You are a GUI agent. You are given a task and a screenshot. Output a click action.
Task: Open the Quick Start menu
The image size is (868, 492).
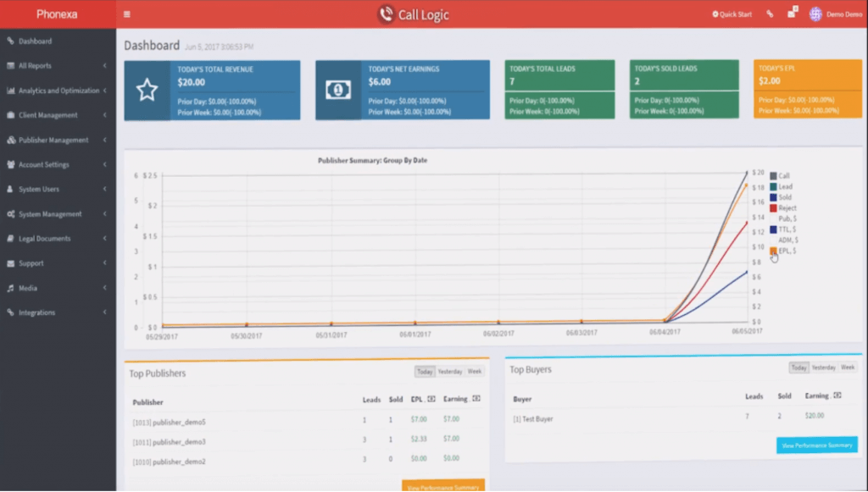point(731,13)
